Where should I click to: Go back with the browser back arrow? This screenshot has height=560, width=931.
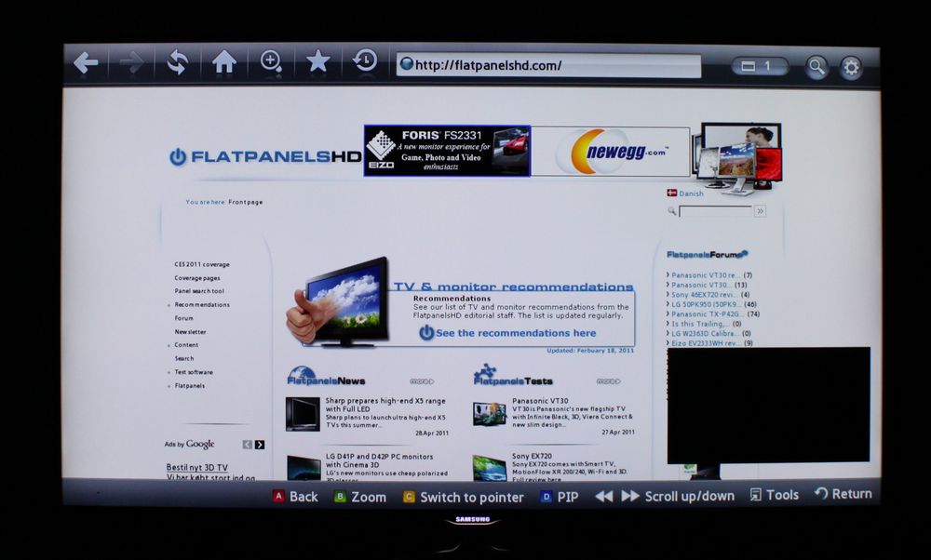pyautogui.click(x=86, y=63)
